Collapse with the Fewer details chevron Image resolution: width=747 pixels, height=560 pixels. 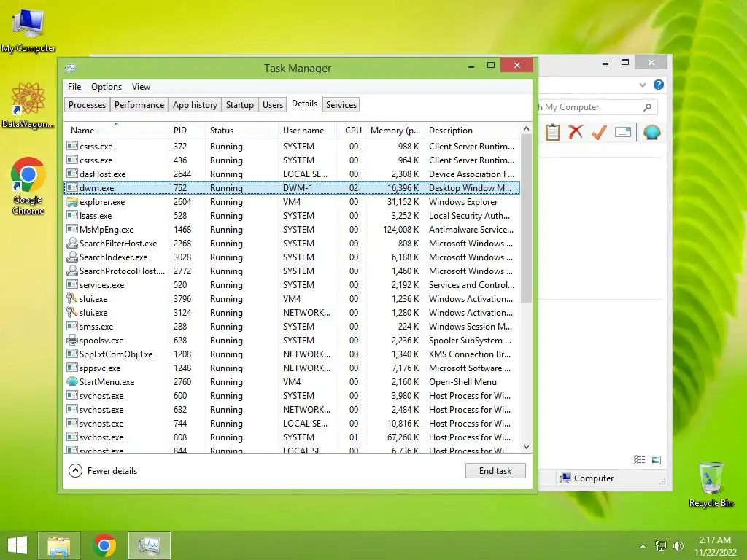[x=75, y=471]
